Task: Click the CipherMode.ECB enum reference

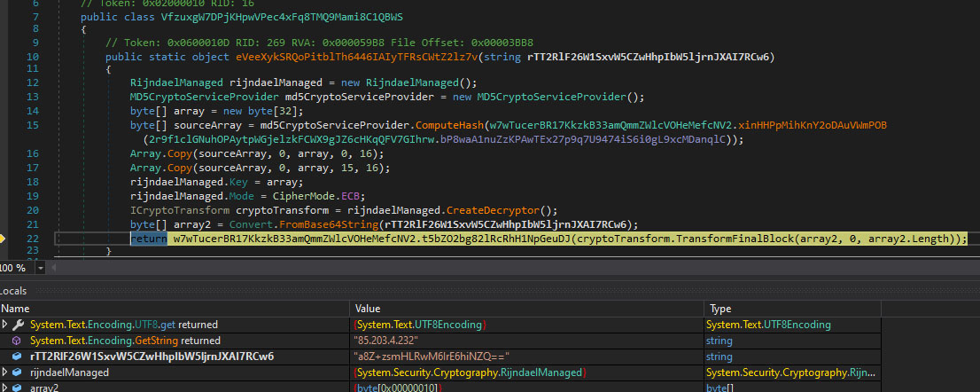Action: [262, 196]
